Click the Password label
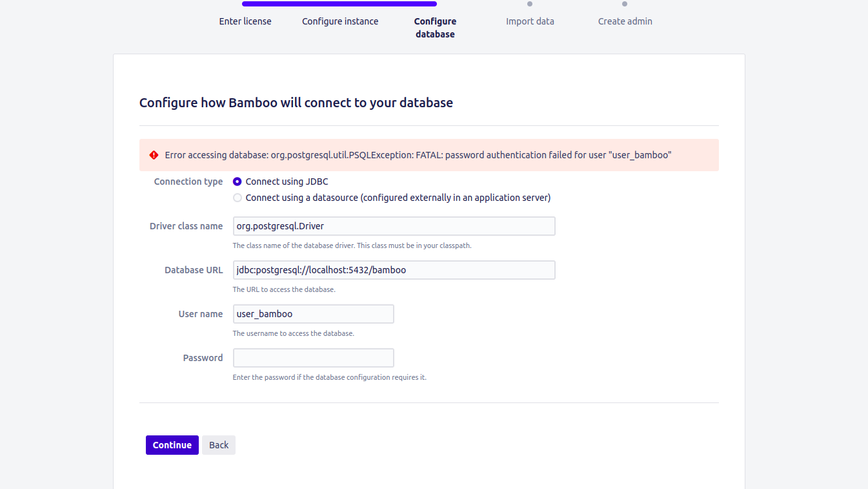 click(203, 358)
